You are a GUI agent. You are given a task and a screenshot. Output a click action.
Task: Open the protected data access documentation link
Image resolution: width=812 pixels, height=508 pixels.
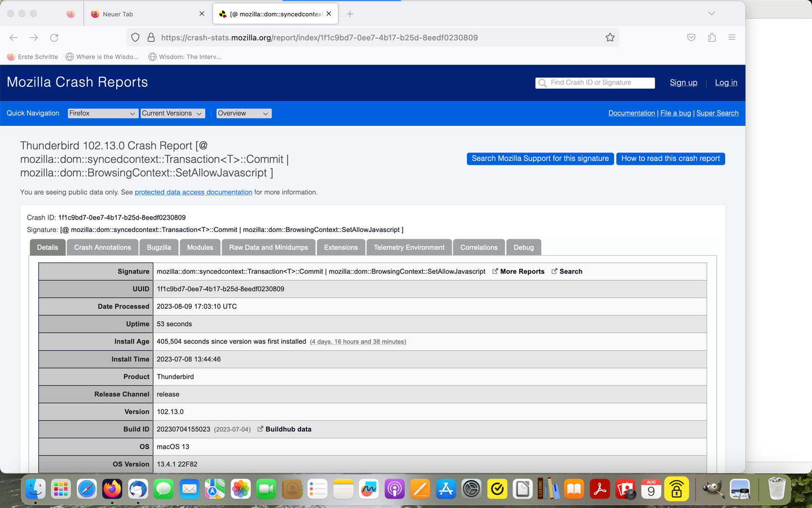coord(193,192)
